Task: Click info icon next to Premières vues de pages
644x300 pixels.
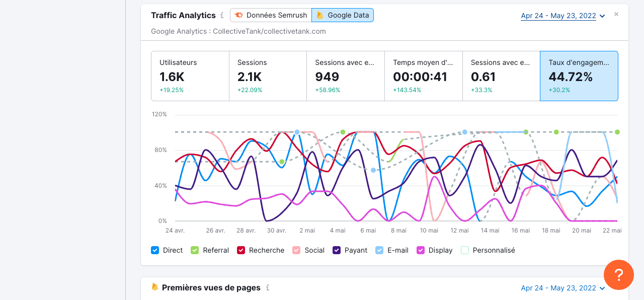Action: click(268, 288)
